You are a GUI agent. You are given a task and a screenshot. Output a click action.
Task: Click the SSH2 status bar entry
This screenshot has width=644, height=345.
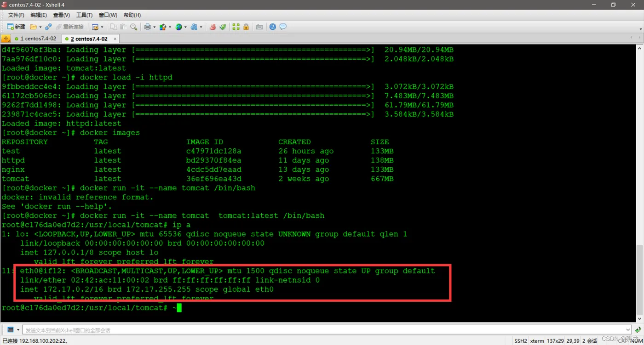coord(521,341)
